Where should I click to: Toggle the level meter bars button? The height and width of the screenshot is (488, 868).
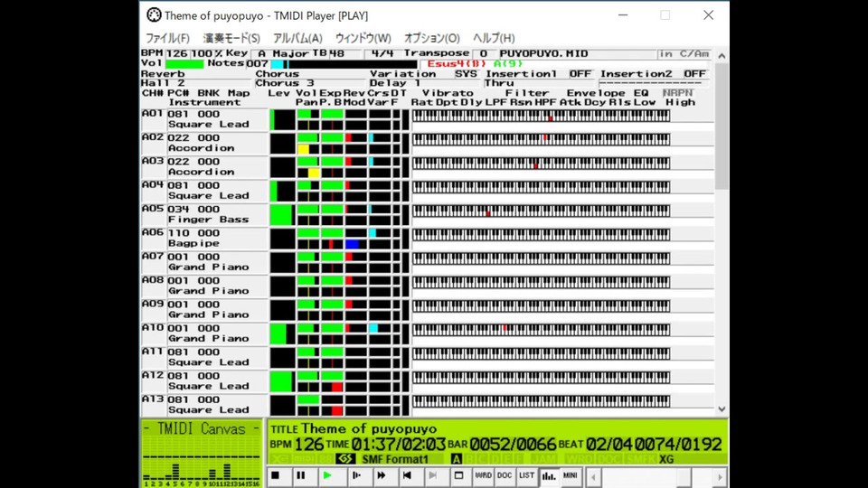click(x=549, y=476)
